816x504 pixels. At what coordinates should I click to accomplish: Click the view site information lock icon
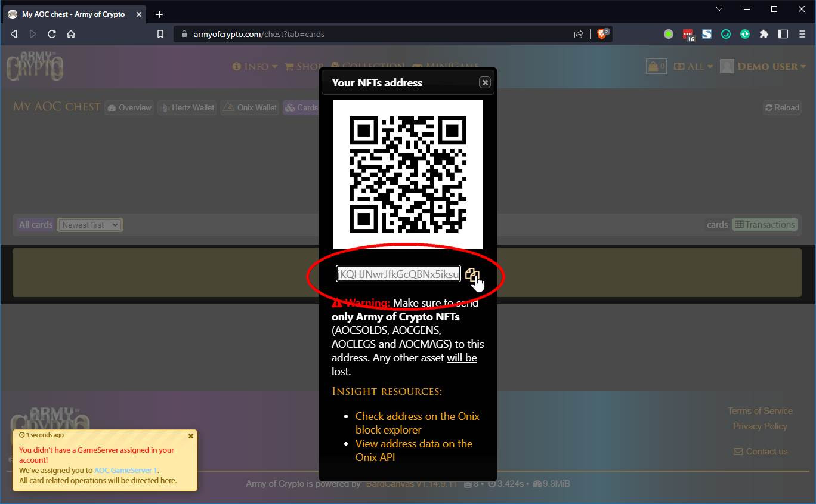pyautogui.click(x=184, y=34)
